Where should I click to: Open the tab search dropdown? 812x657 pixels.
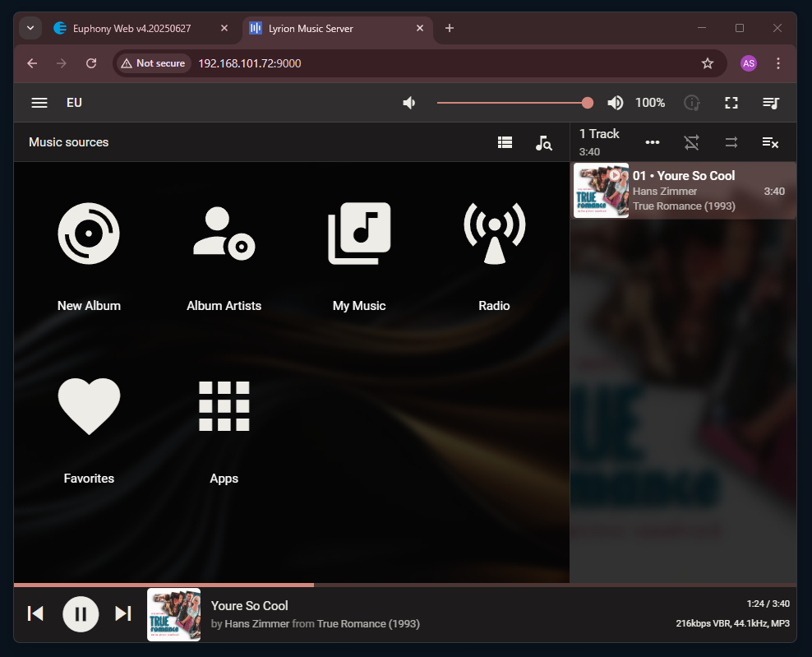30,28
